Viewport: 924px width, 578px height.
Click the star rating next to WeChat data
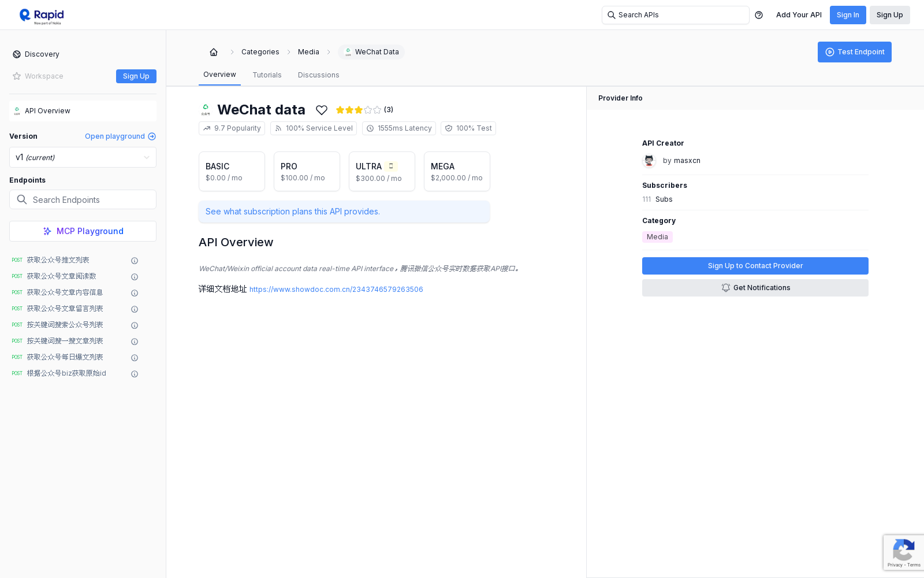[x=359, y=110]
